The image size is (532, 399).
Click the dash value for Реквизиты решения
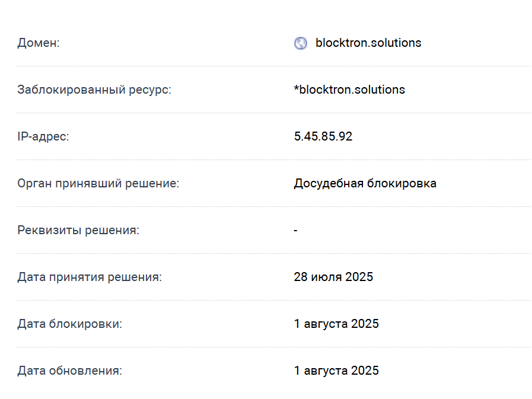(296, 231)
